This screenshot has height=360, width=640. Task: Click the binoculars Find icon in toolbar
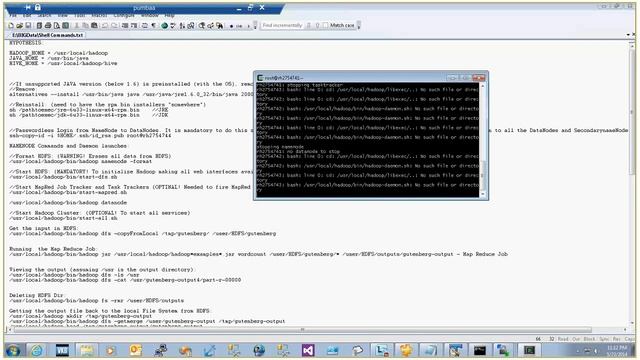(x=220, y=25)
